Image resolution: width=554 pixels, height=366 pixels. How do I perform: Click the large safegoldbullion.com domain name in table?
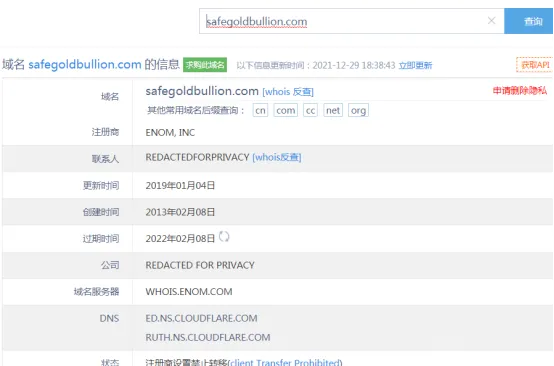(x=202, y=91)
